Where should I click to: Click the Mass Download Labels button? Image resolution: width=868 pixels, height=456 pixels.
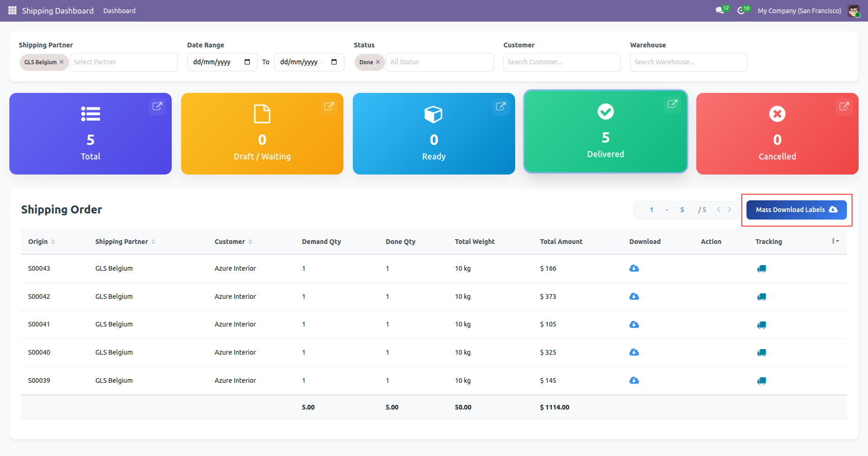pyautogui.click(x=796, y=210)
